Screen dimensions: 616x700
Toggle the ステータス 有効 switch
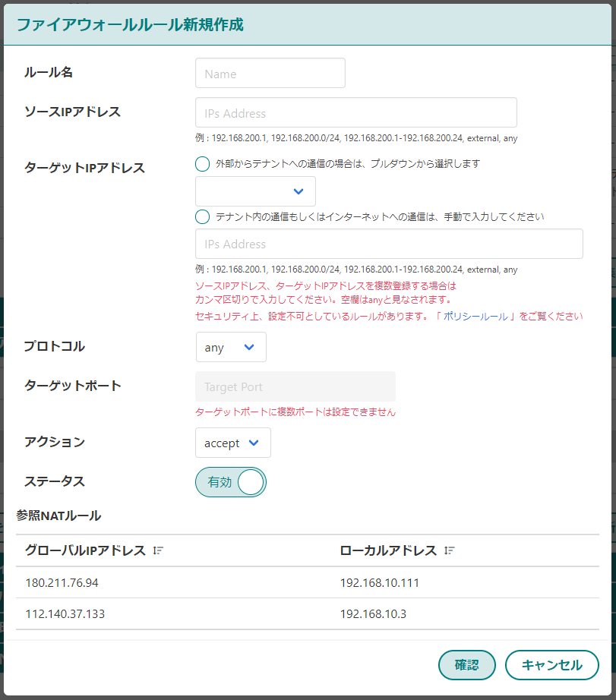pyautogui.click(x=230, y=482)
